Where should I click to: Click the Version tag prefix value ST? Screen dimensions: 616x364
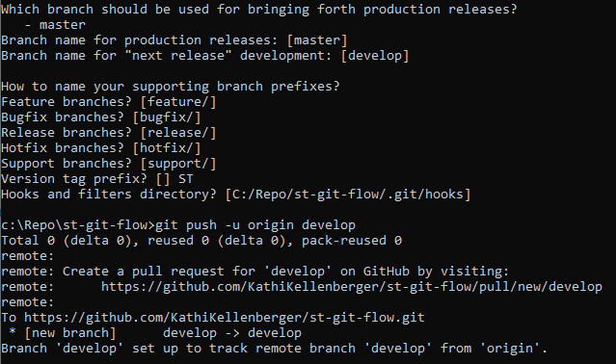(x=186, y=179)
